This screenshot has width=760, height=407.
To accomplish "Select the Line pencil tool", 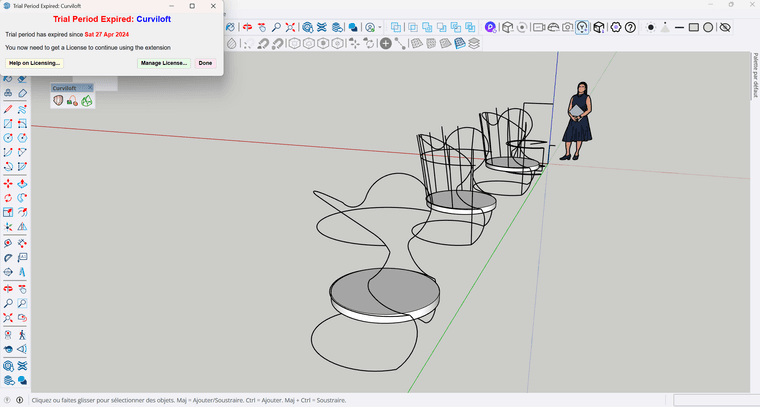I will [x=8, y=110].
